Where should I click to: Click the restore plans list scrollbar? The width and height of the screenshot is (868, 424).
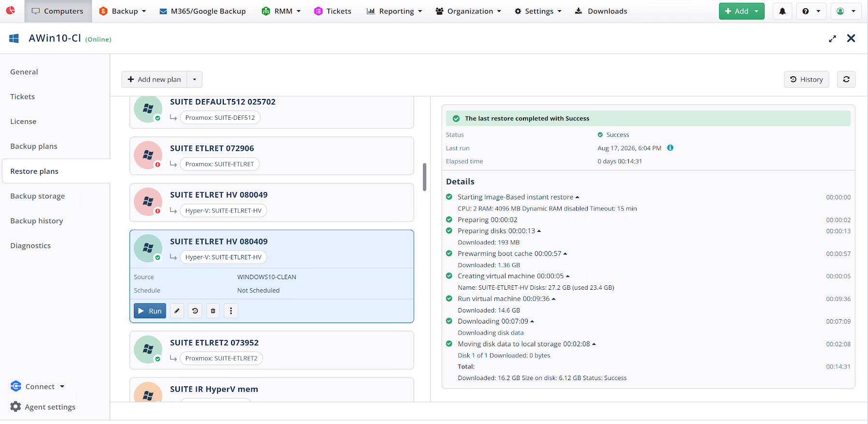pyautogui.click(x=424, y=177)
